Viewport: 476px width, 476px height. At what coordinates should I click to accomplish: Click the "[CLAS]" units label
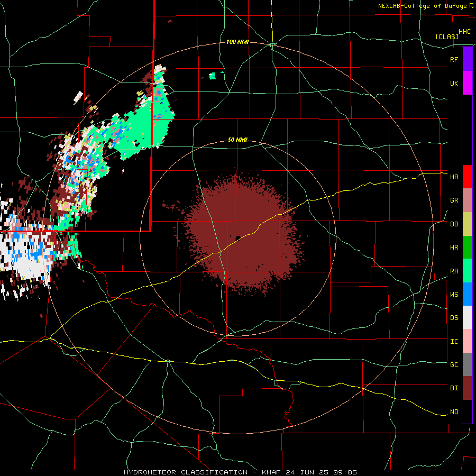447,37
